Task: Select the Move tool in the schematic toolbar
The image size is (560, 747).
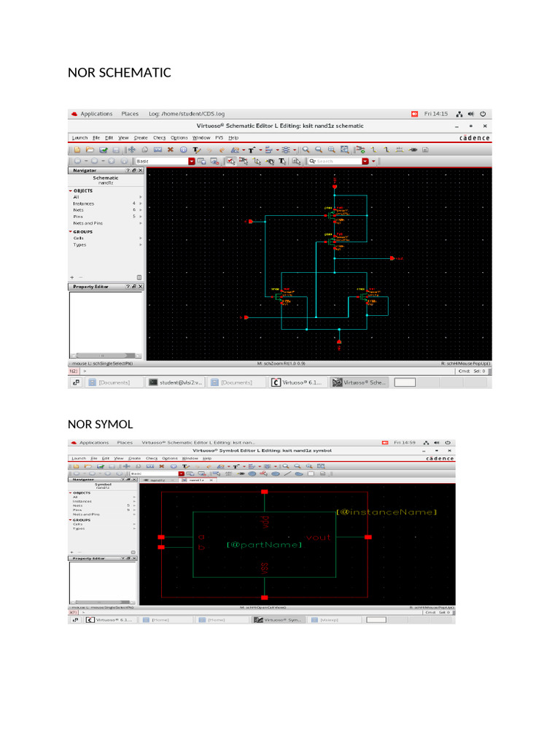Action: (x=131, y=150)
